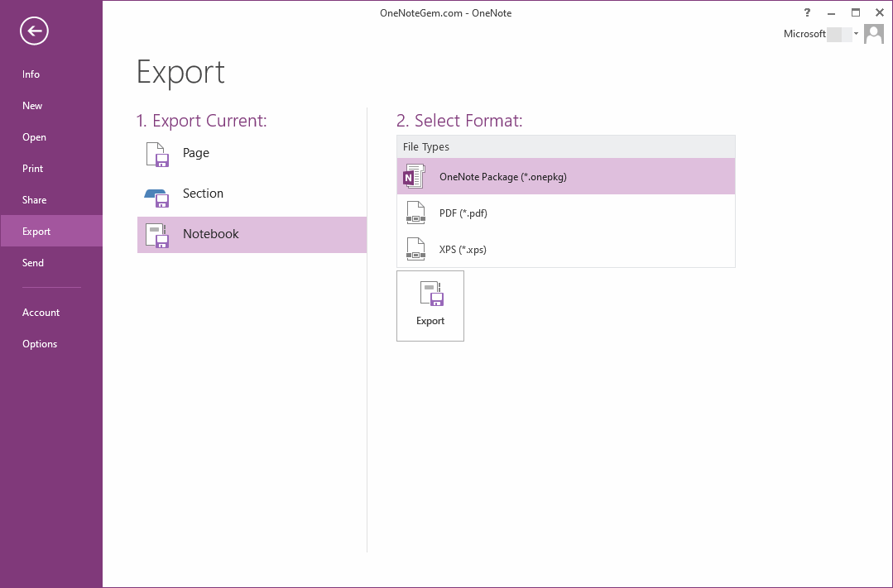This screenshot has height=588, width=893.
Task: Switch to the Print tab
Action: click(x=51, y=169)
